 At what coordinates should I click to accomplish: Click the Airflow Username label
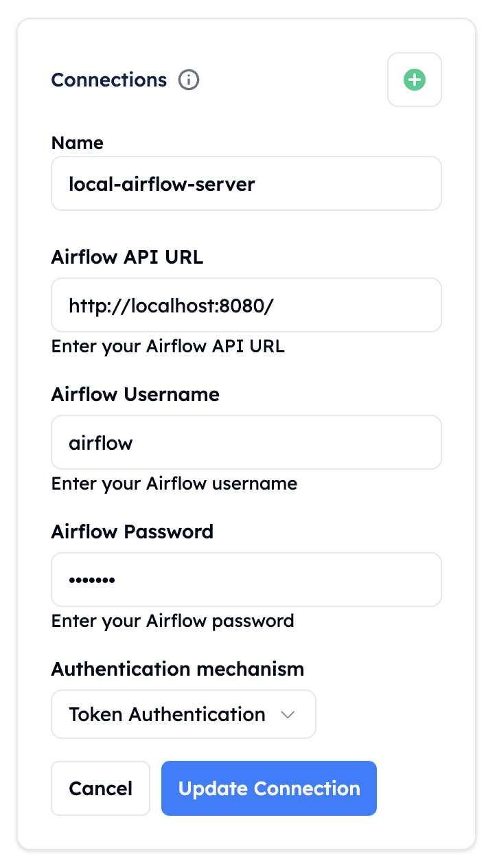pyautogui.click(x=136, y=394)
